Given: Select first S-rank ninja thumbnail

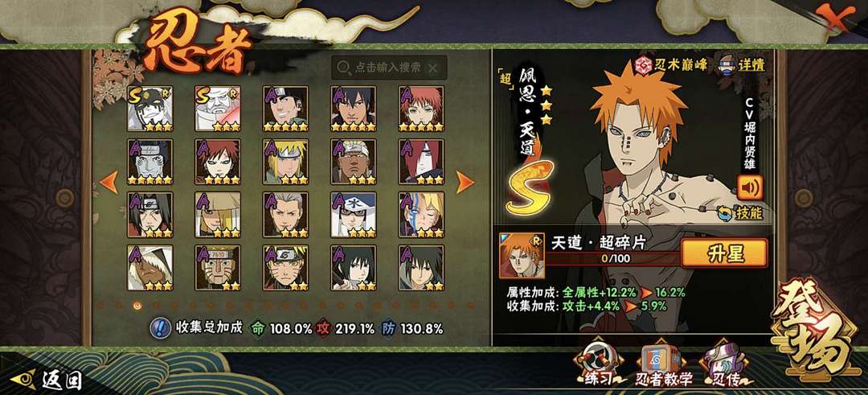Looking at the screenshot, I should 150,109.
